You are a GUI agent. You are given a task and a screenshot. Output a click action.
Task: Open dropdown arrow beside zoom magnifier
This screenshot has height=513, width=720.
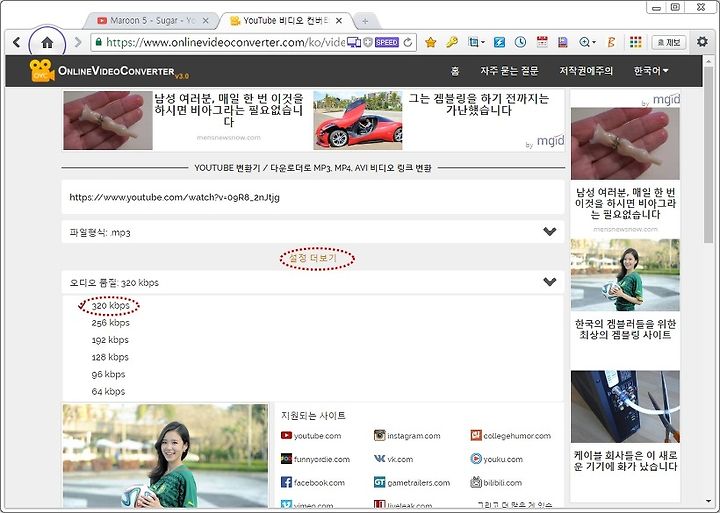(x=594, y=43)
